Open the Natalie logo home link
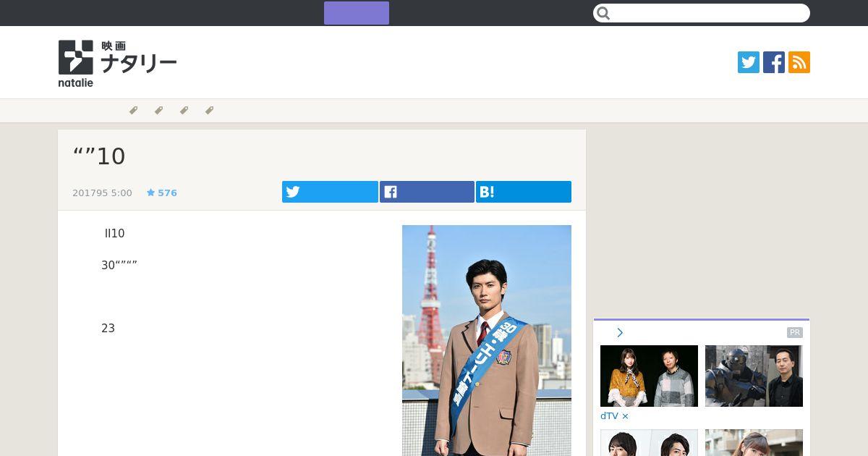This screenshot has height=456, width=868. 117,63
